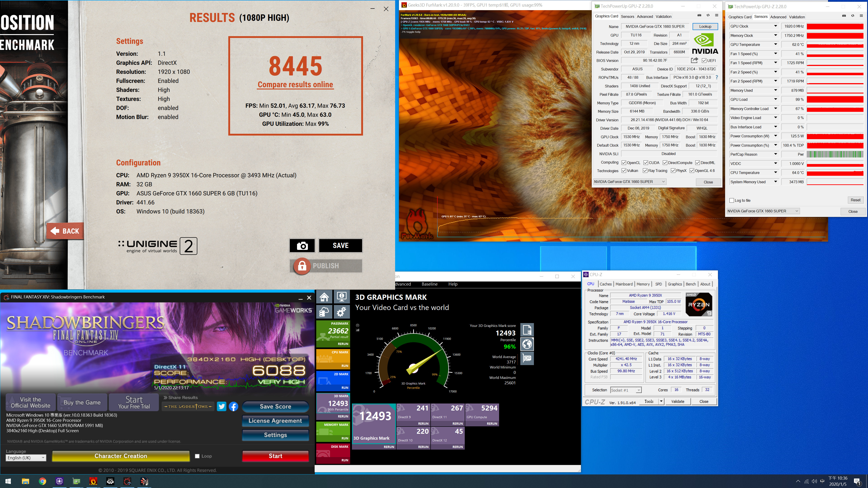868x488 pixels.
Task: Click GPU-Z Lookup button
Action: click(705, 27)
